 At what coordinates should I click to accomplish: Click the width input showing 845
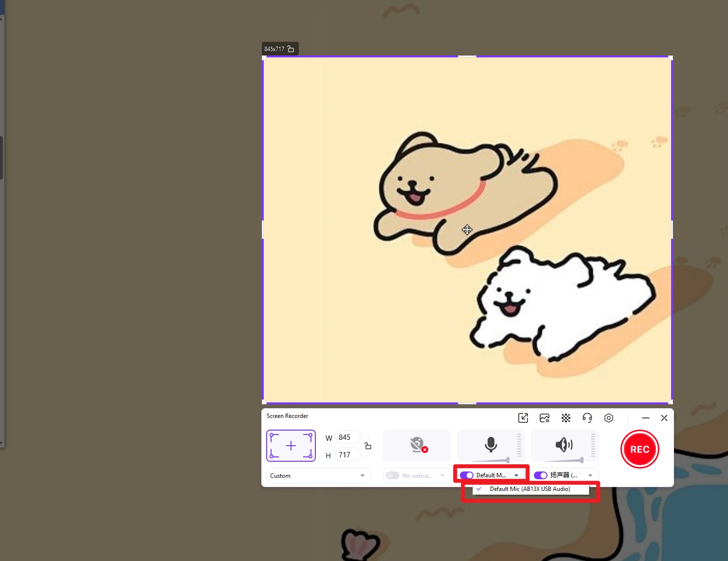click(x=346, y=437)
